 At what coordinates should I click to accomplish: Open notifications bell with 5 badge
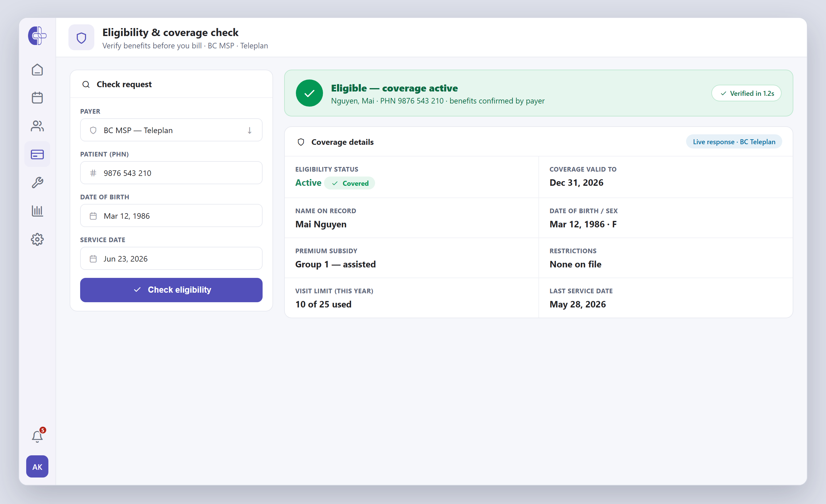(x=37, y=436)
